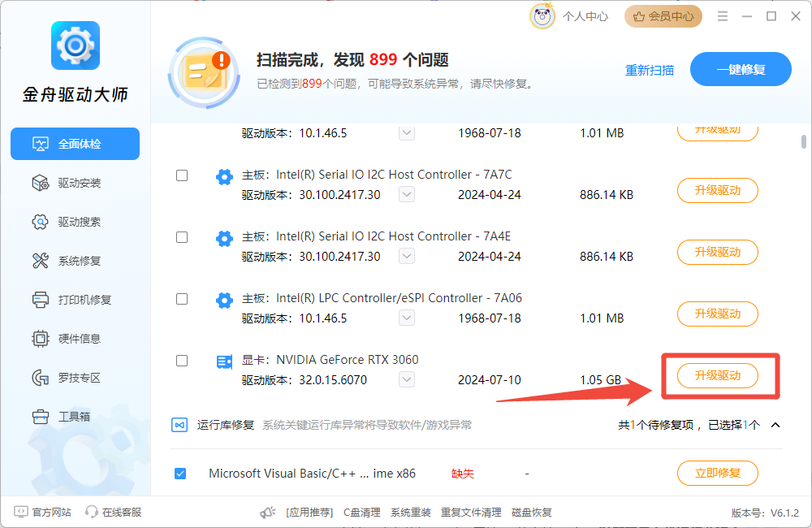This screenshot has width=812, height=528.
Task: Uncheck the Microsoft Visual Basic/C++ runtime checkbox
Action: (x=180, y=474)
